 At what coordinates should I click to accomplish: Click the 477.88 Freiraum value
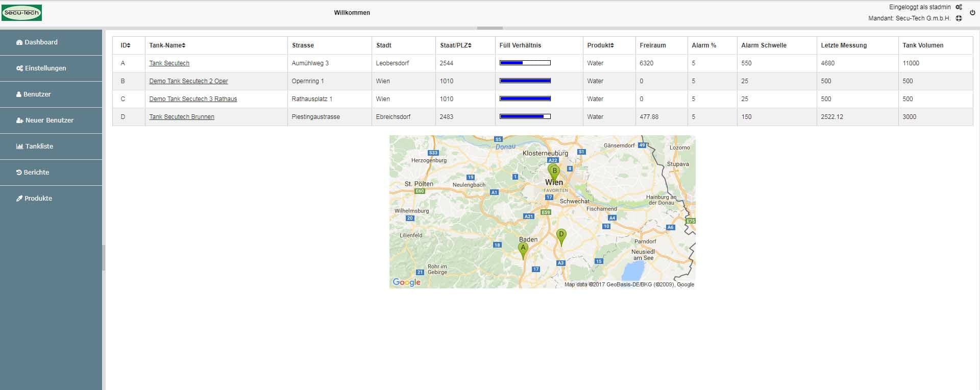[649, 117]
